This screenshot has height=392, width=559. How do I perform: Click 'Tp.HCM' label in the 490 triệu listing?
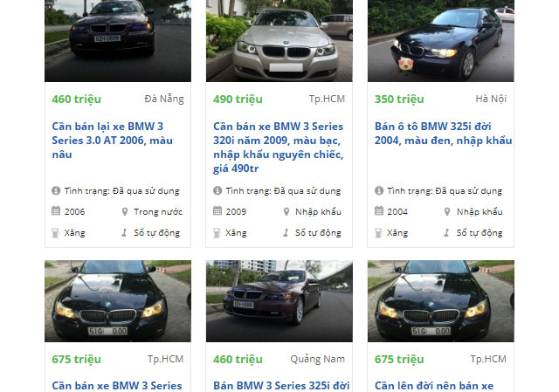327,99
